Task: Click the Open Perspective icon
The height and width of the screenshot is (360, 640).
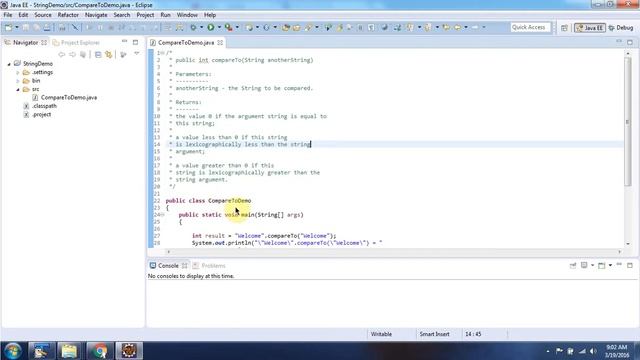Action: tap(564, 28)
